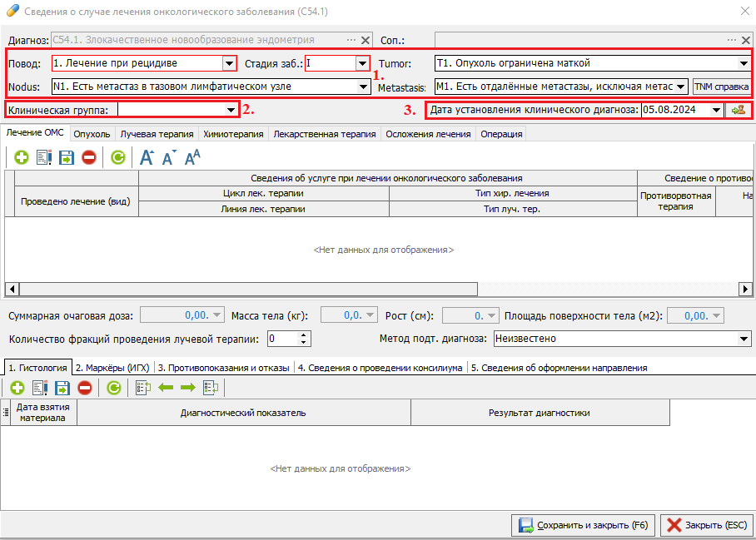Increase fractions count with stepper up arrow
This screenshot has width=756, height=540.
304,334
